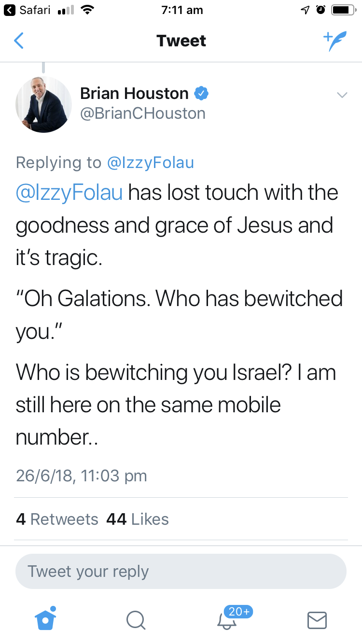Viewport: 362px width, 644px height.
Task: Tap the @IzzyFolau mention in tweet body
Action: (69, 193)
